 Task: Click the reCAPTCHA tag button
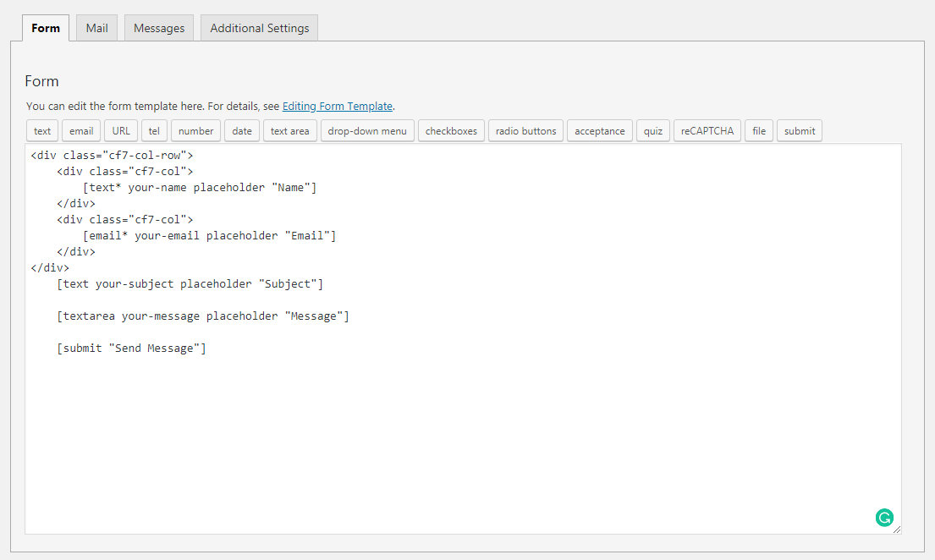pyautogui.click(x=707, y=131)
